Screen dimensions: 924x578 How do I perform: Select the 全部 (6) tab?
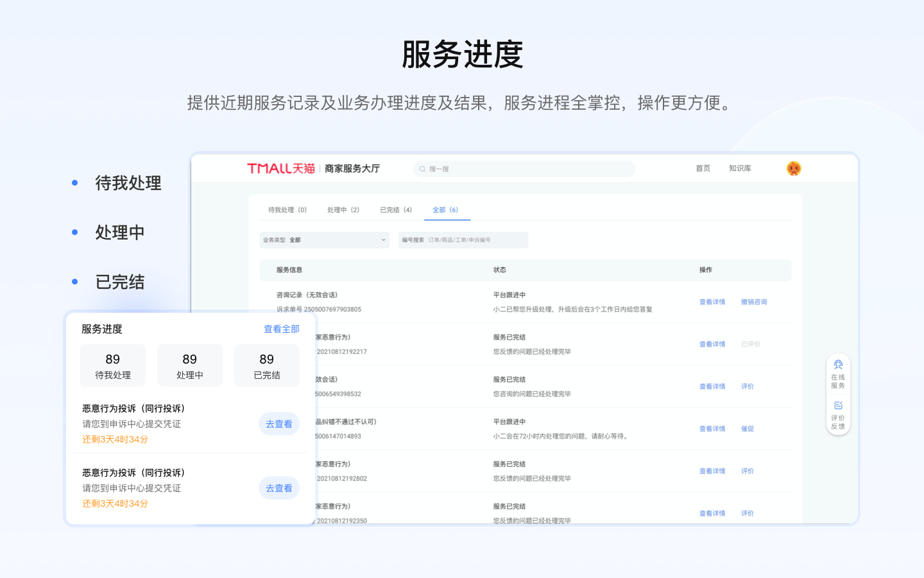(445, 210)
